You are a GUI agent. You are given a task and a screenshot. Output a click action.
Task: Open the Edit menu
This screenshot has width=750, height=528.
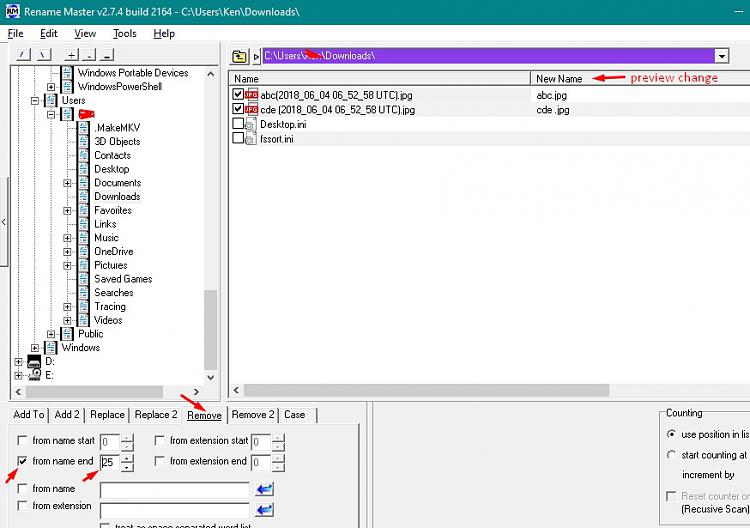49,33
